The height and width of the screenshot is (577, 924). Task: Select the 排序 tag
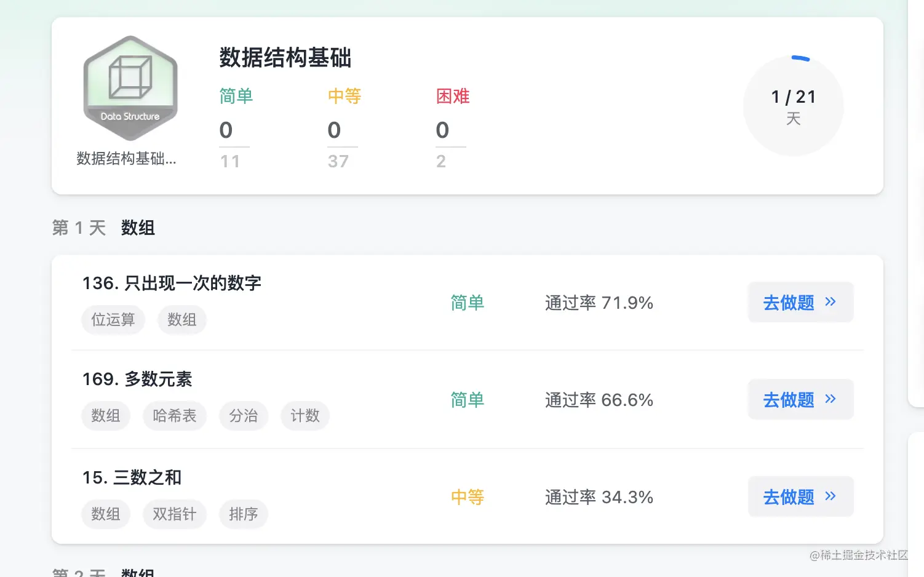click(x=244, y=514)
